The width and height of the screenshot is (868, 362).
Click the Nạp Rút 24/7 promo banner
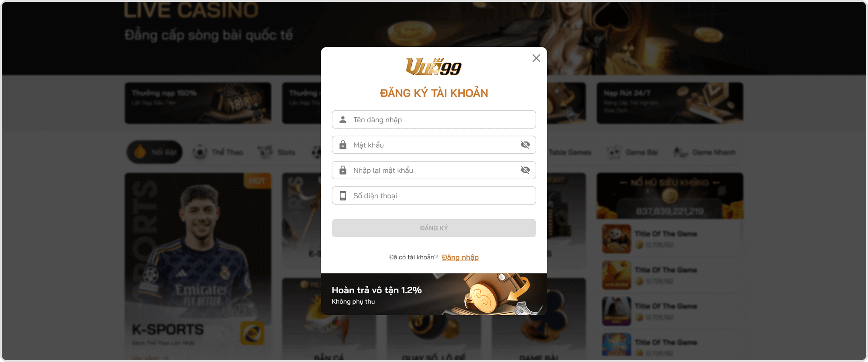670,103
